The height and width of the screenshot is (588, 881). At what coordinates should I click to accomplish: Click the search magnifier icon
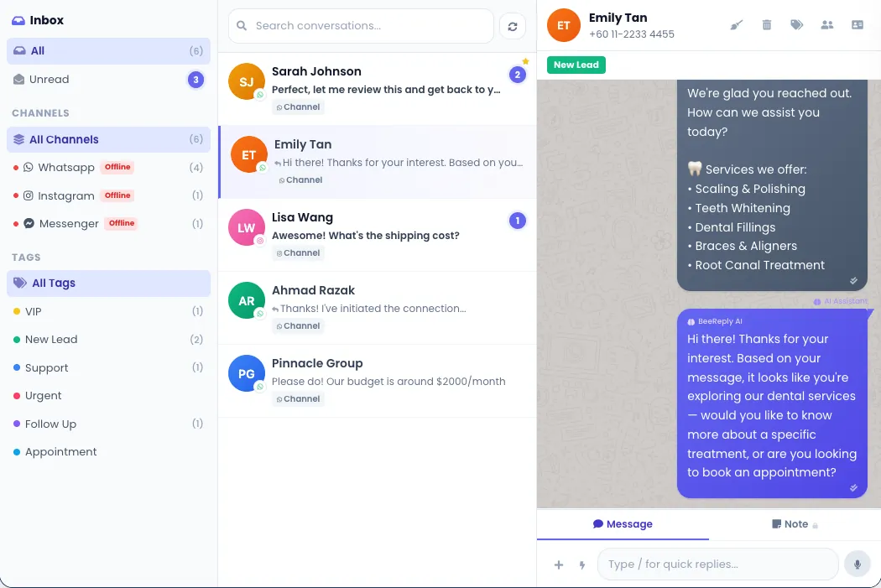[242, 26]
